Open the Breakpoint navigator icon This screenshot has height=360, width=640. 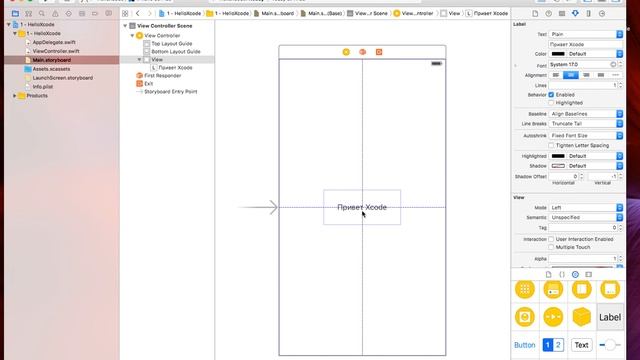point(95,13)
